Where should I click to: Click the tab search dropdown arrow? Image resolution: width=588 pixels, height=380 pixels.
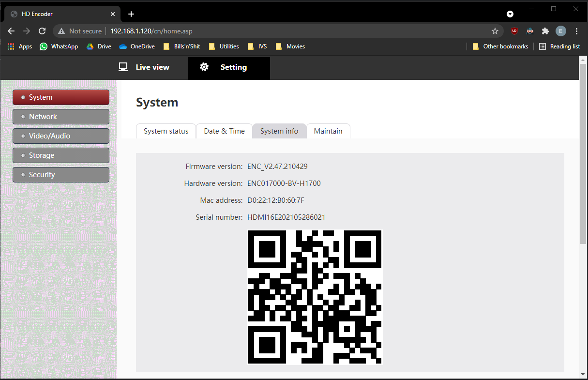[x=510, y=14]
